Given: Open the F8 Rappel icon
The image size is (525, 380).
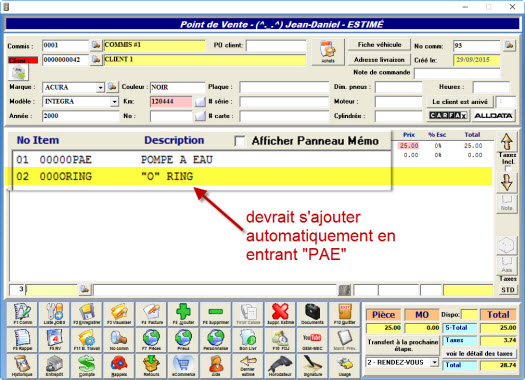Looking at the screenshot, I should tap(22, 340).
